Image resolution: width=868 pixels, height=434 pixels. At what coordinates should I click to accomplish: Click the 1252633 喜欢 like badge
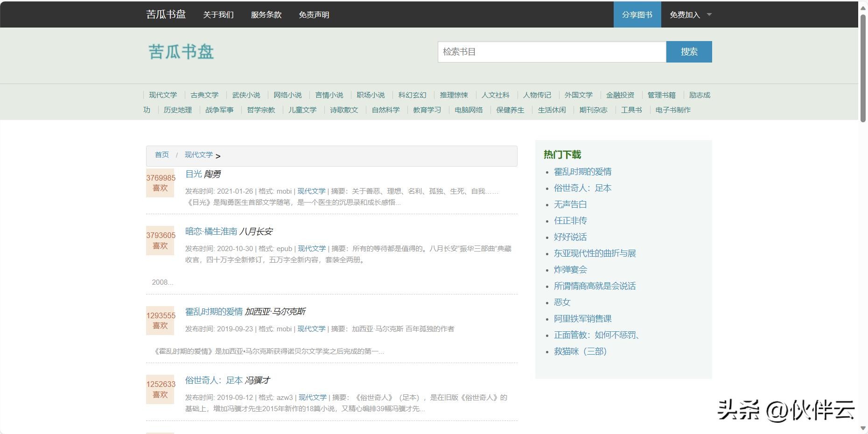[x=160, y=389]
